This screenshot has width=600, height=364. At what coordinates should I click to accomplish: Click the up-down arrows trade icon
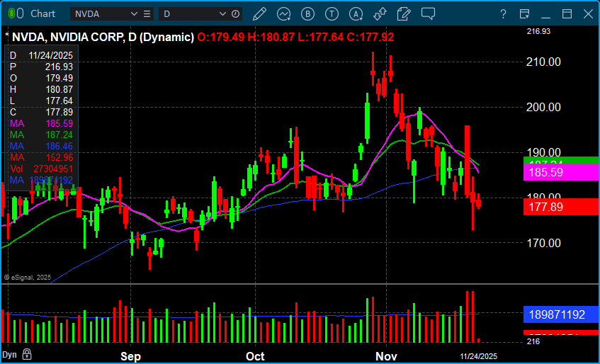point(380,14)
